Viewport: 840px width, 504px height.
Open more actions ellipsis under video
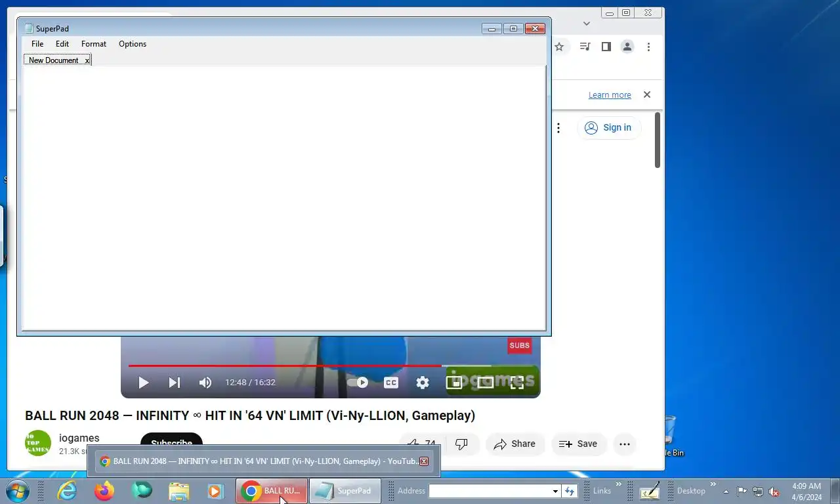[625, 444]
